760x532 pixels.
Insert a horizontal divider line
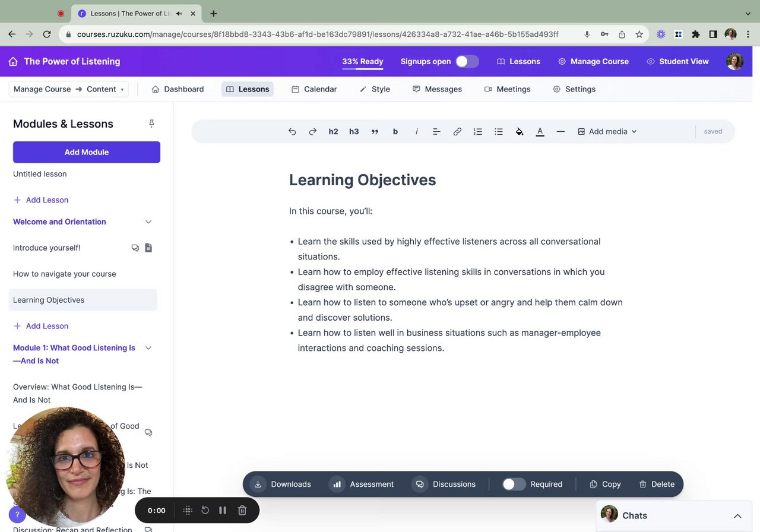point(560,132)
